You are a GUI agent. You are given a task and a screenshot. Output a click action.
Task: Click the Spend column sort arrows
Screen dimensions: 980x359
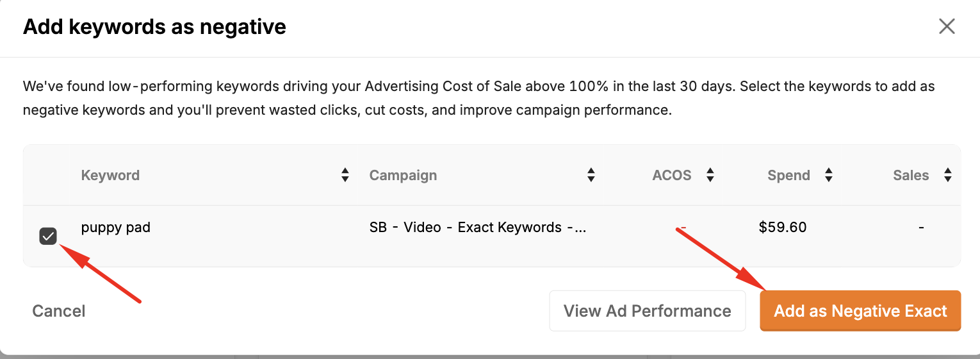(x=829, y=175)
